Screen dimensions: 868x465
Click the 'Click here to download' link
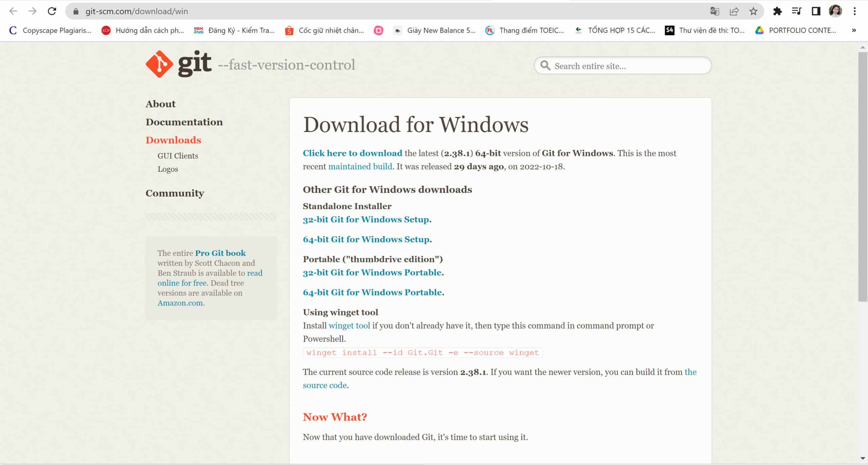click(x=352, y=153)
